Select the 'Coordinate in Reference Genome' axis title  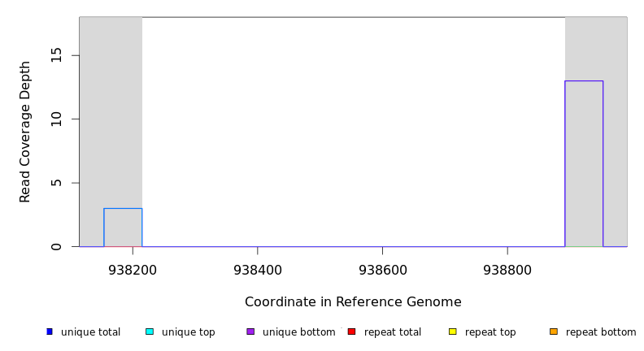353,302
